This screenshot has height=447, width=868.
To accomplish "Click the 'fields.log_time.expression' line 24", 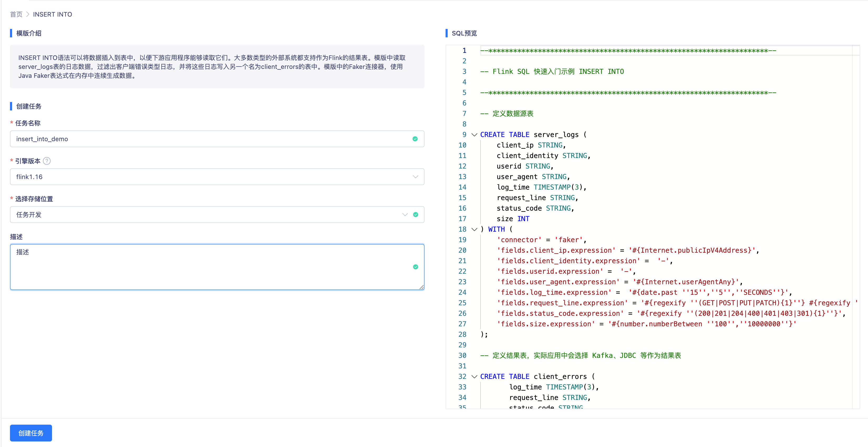I will click(644, 292).
